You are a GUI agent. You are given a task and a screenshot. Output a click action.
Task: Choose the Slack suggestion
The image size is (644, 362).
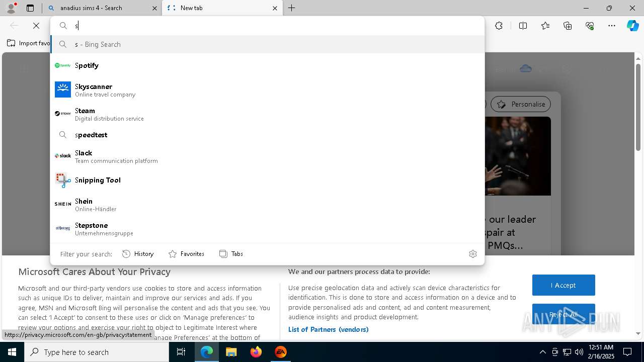pos(267,156)
